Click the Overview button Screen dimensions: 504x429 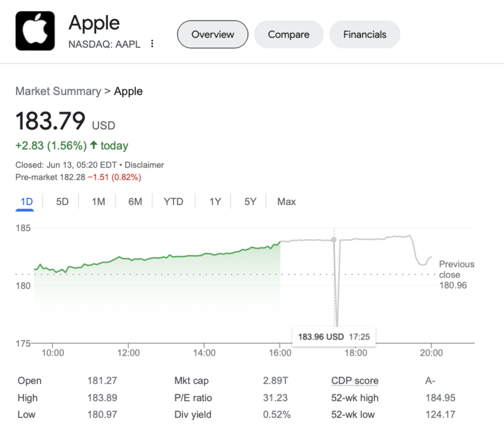213,34
